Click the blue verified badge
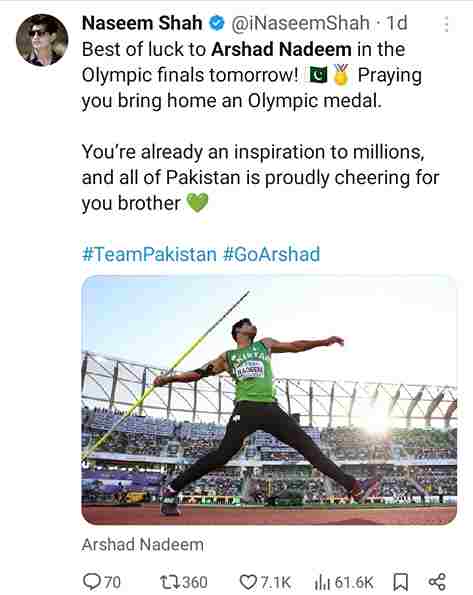Viewport: 473px width, 595px height. (x=217, y=24)
